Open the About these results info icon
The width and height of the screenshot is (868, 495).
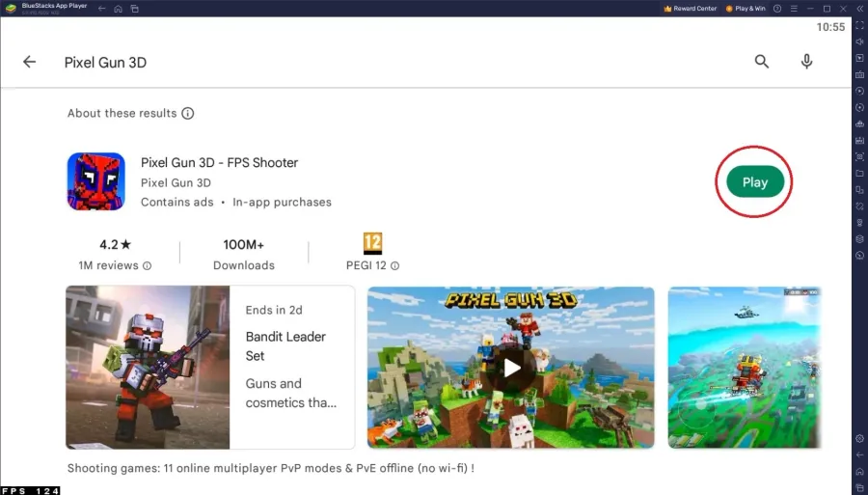click(x=188, y=114)
